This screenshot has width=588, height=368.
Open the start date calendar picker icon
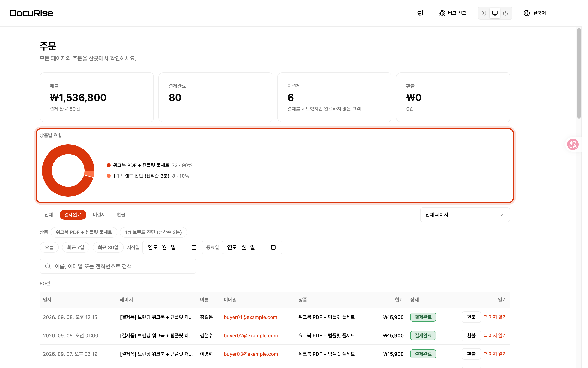194,247
